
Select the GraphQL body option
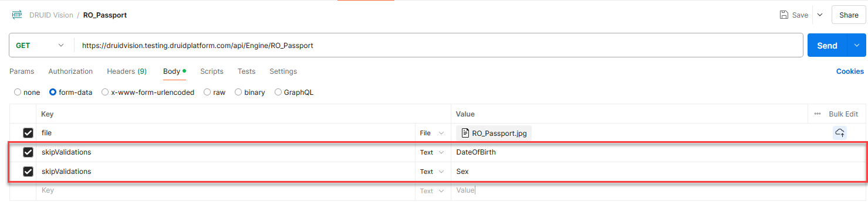point(278,93)
